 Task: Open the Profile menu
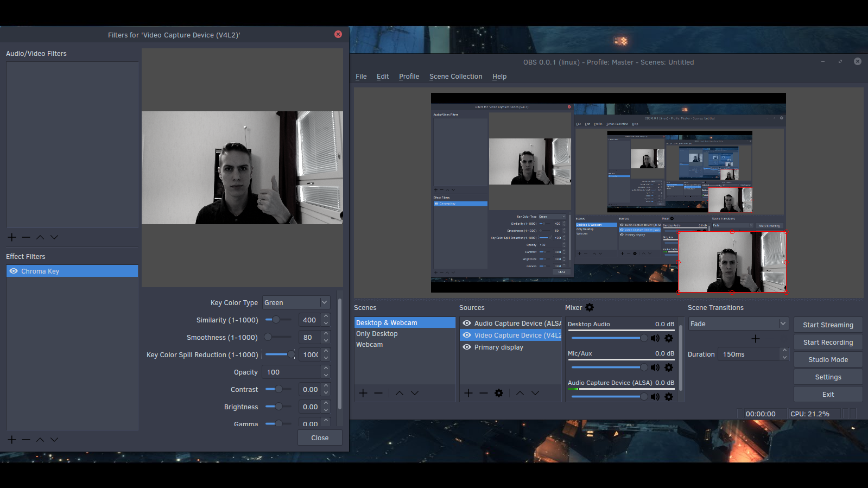click(x=409, y=77)
